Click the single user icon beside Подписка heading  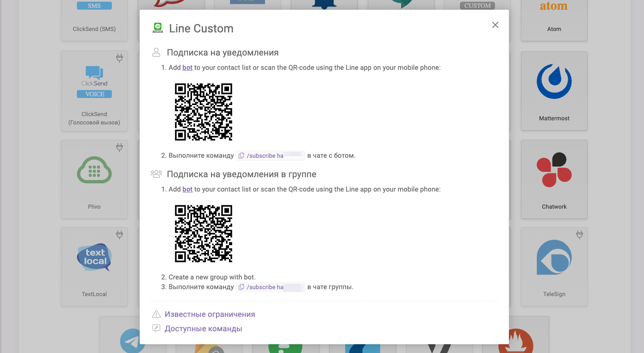[156, 52]
